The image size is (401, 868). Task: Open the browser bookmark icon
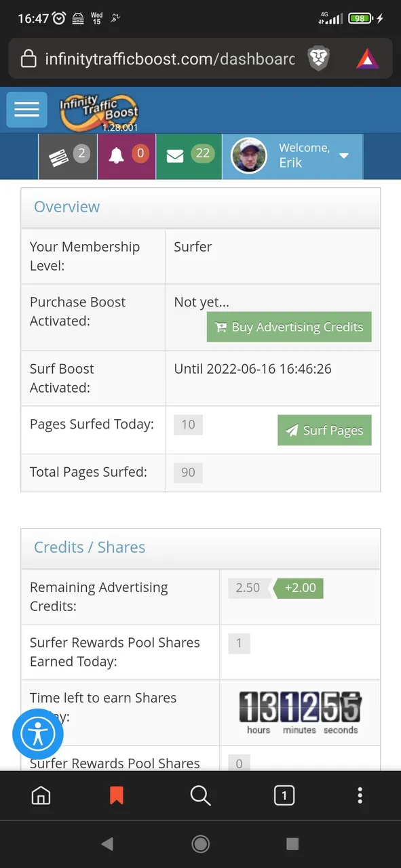click(x=117, y=795)
